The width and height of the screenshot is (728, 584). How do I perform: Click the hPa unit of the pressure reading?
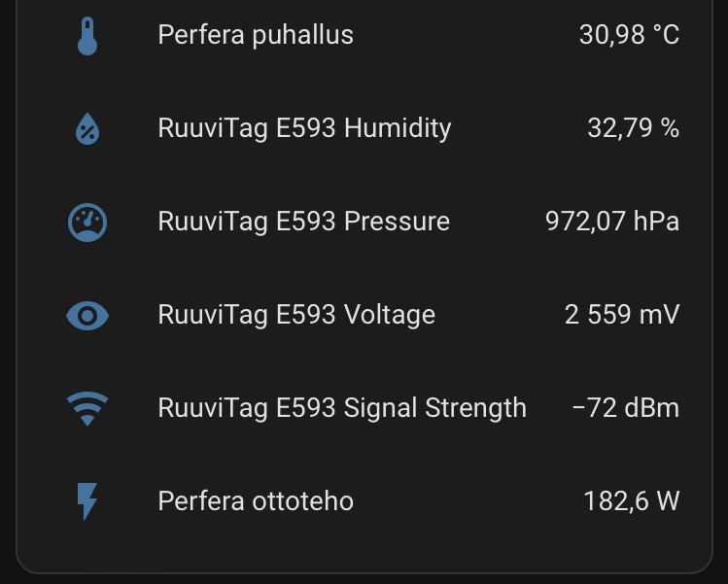click(x=656, y=223)
